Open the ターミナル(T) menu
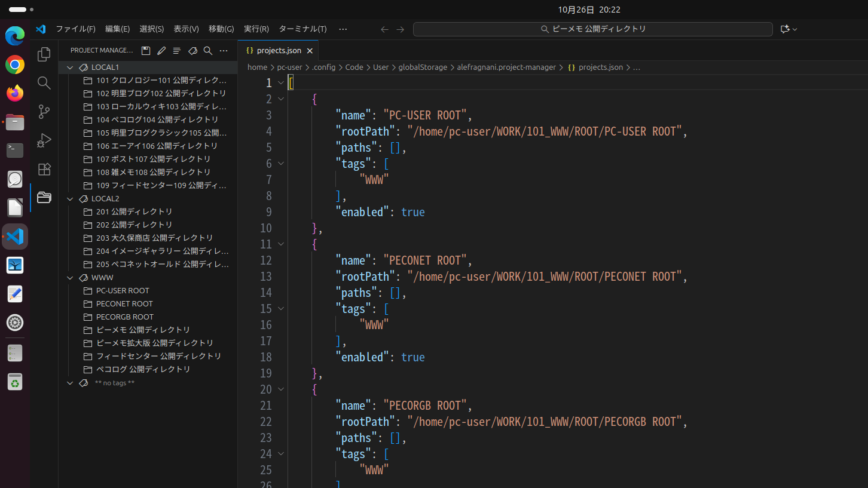This screenshot has height=488, width=868. click(302, 29)
